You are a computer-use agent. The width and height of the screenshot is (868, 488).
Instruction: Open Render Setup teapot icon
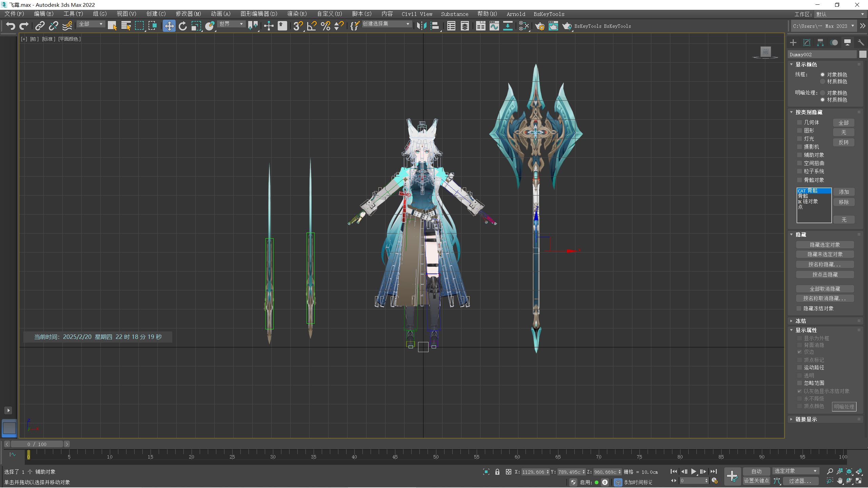click(x=539, y=26)
